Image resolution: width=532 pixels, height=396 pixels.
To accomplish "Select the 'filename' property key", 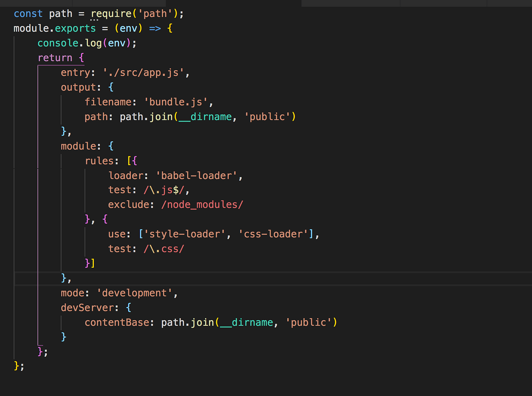I will (108, 102).
